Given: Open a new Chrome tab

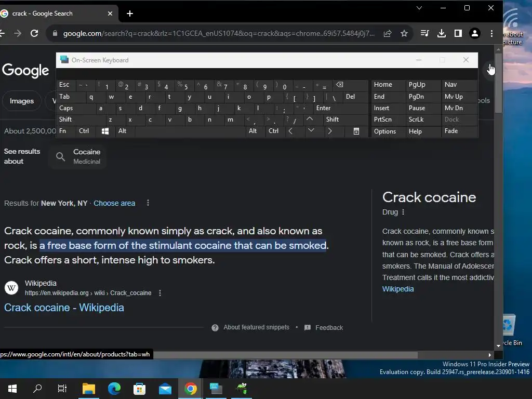Looking at the screenshot, I should coord(129,14).
